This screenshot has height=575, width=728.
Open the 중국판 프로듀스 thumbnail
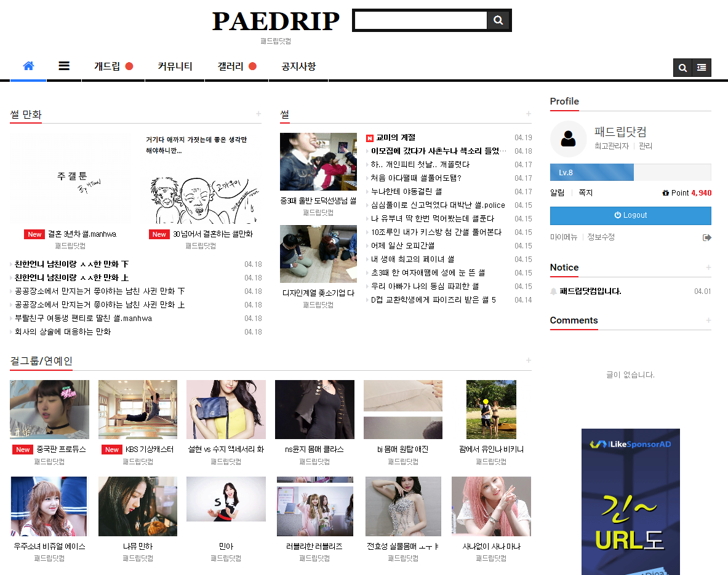[50, 410]
